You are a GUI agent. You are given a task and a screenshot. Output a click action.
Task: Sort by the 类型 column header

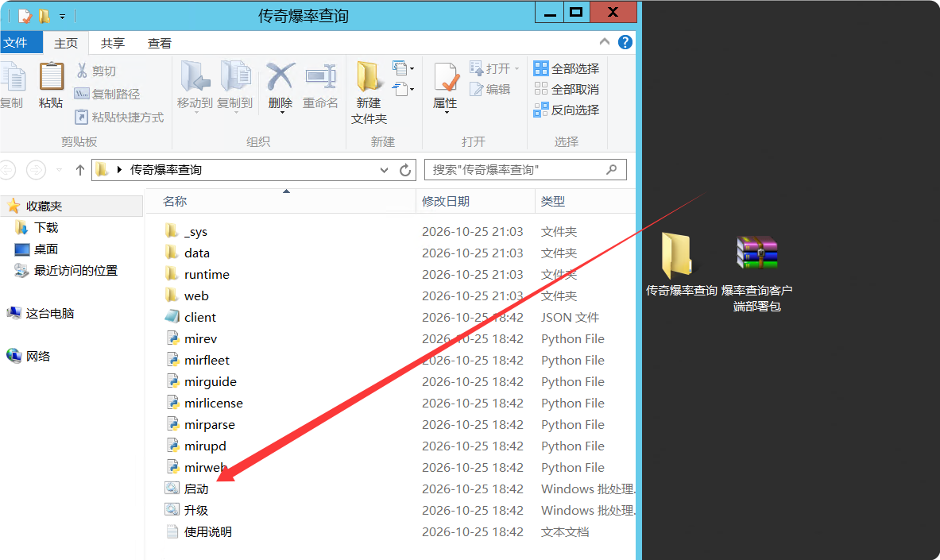click(x=585, y=202)
